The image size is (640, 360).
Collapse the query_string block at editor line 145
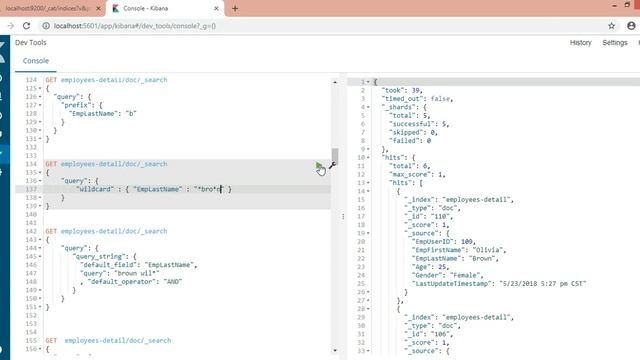pos(40,256)
